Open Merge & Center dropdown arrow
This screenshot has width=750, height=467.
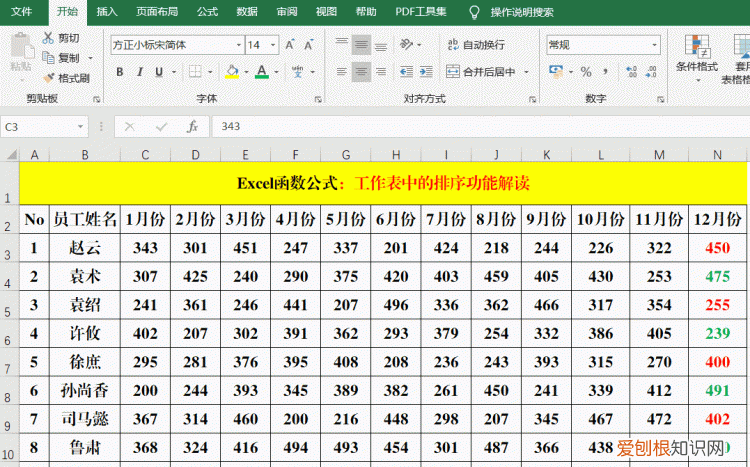(x=527, y=72)
